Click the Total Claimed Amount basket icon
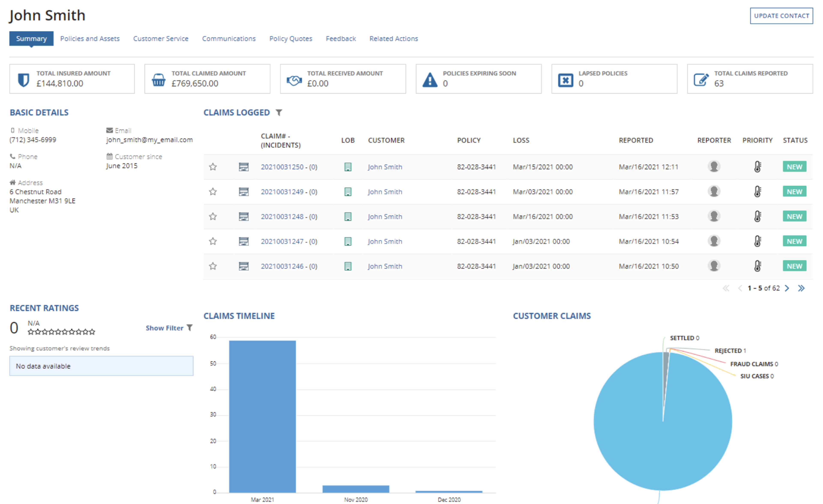 click(x=159, y=80)
